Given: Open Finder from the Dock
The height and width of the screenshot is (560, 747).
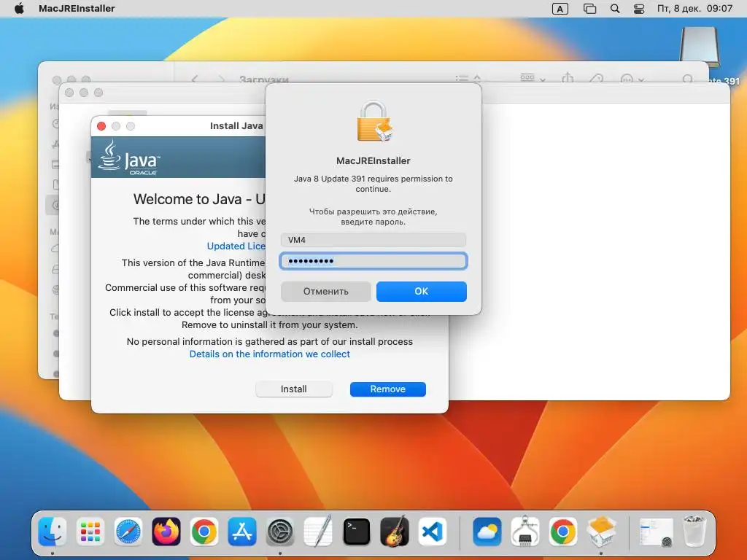Looking at the screenshot, I should point(53,532).
